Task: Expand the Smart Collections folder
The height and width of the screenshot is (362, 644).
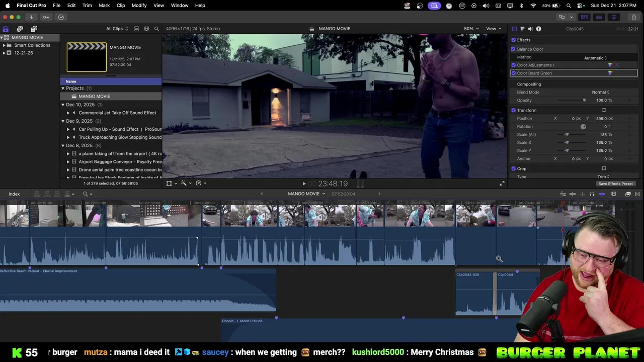Action: 4,45
